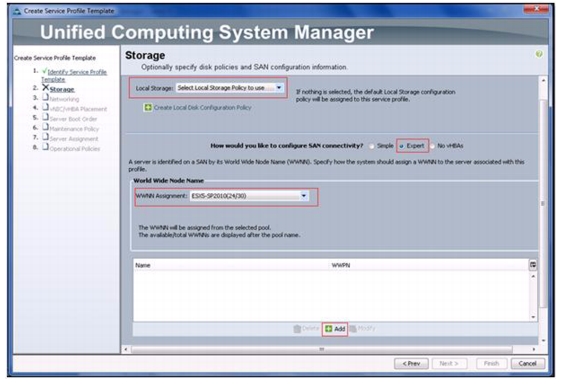Click the Prev button

pos(411,364)
